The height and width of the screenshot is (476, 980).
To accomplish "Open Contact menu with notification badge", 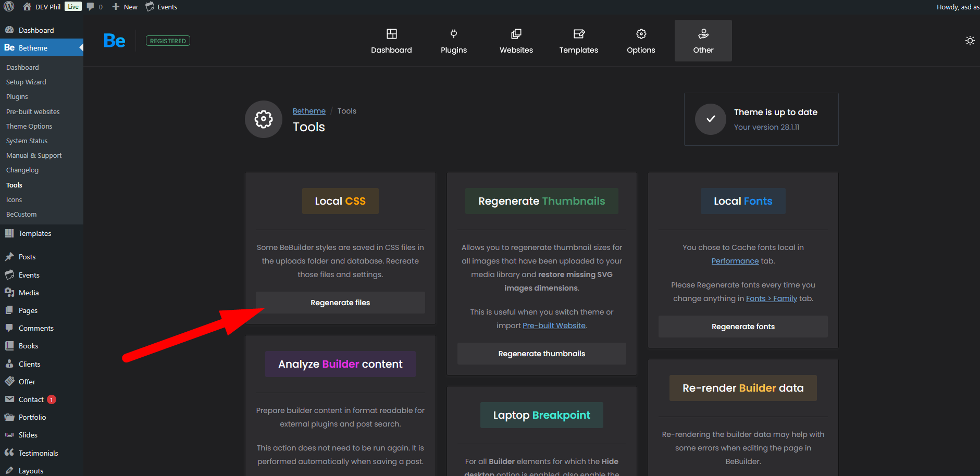I will pyautogui.click(x=31, y=399).
